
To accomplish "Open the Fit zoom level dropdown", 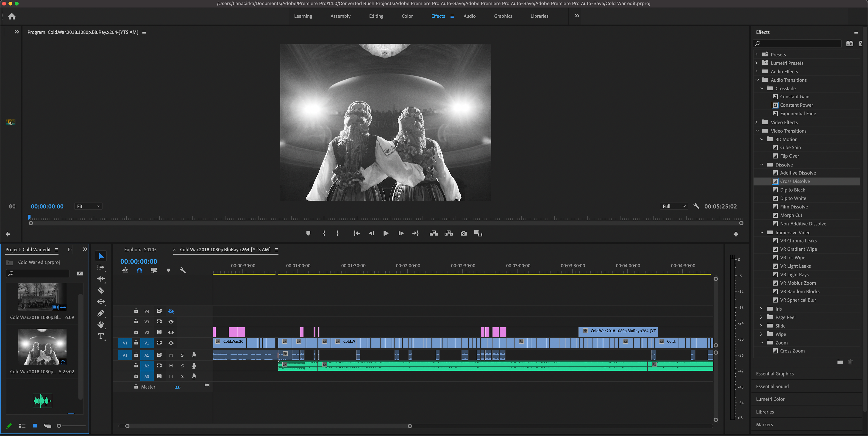I will (88, 206).
